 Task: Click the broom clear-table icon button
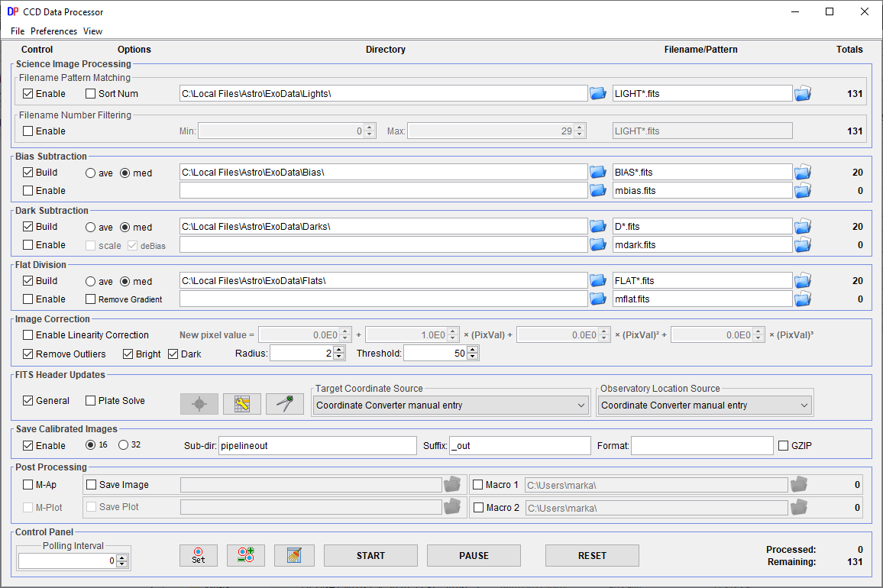(294, 555)
